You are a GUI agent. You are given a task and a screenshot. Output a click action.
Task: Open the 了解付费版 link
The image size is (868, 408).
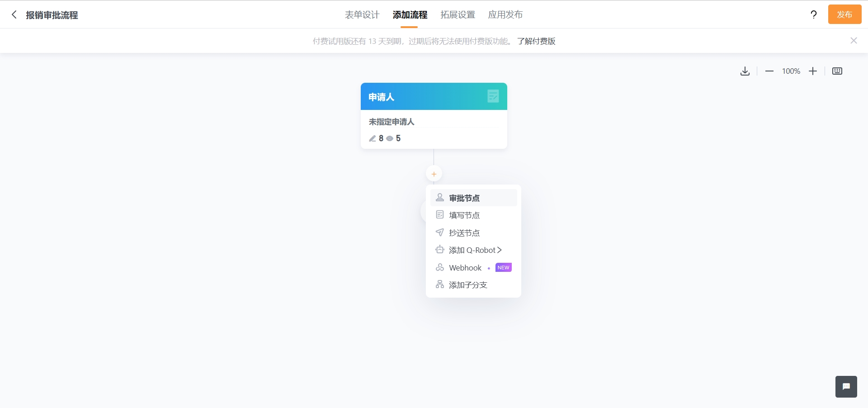coord(536,41)
